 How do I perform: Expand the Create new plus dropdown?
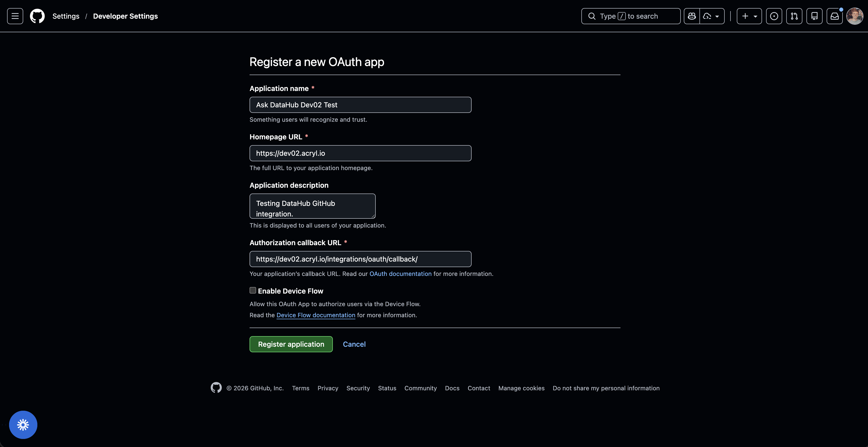tap(749, 16)
